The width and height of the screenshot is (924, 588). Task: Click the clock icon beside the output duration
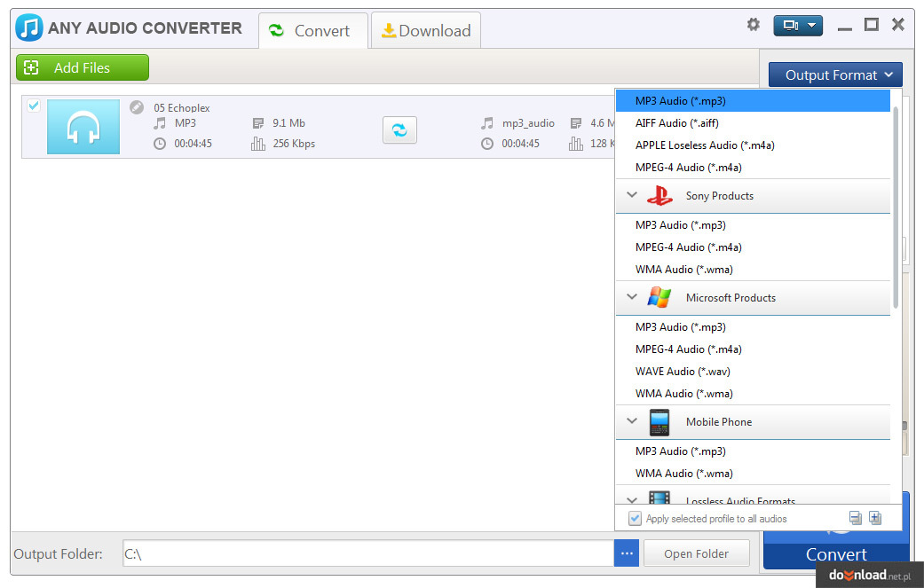coord(486,144)
